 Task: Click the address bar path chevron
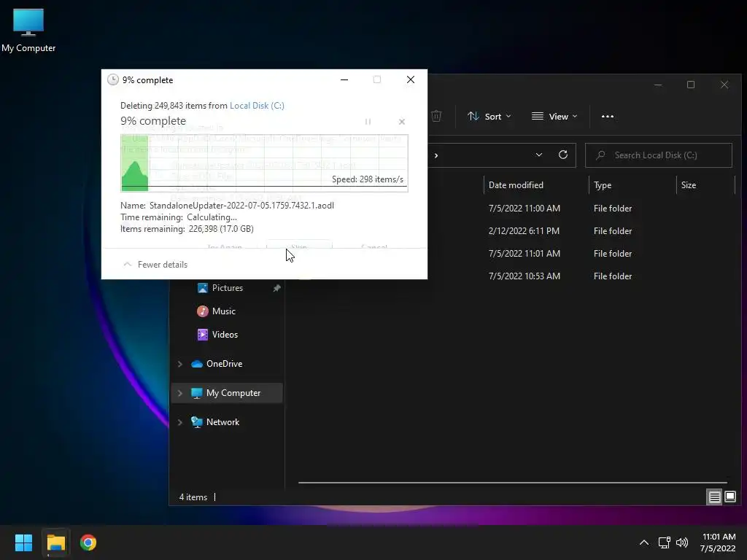point(436,156)
